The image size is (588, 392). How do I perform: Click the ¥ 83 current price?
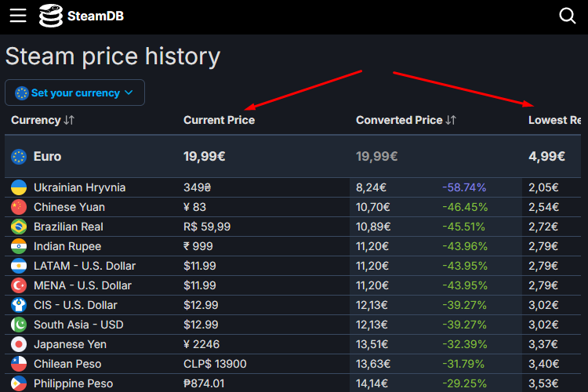194,207
